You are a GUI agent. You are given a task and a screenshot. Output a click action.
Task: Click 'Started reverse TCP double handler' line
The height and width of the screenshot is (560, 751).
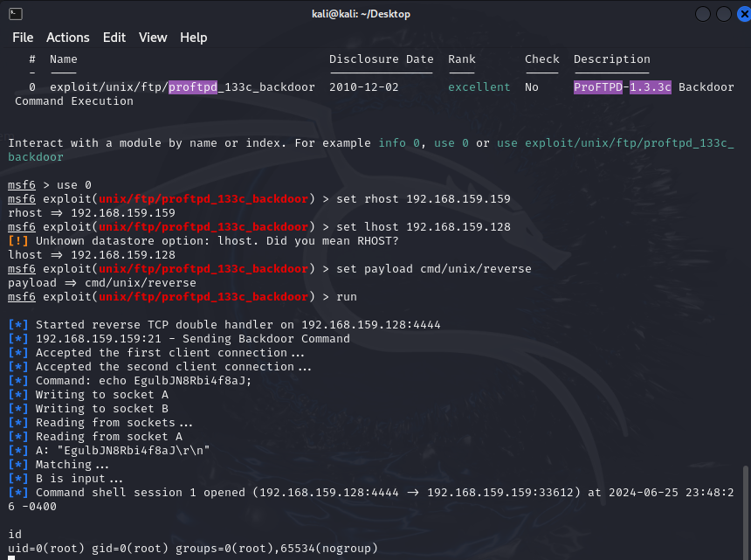(x=224, y=325)
